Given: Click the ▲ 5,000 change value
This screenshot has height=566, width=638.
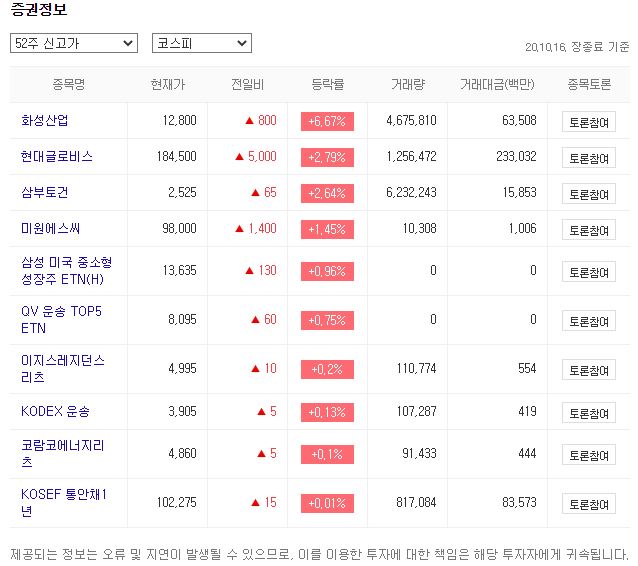Looking at the screenshot, I should [256, 156].
